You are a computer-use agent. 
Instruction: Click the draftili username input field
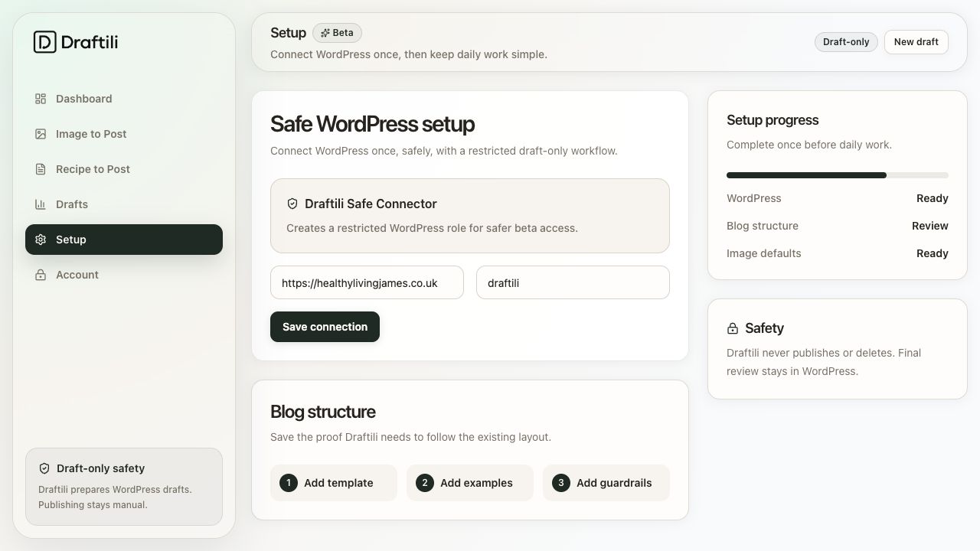tap(573, 282)
